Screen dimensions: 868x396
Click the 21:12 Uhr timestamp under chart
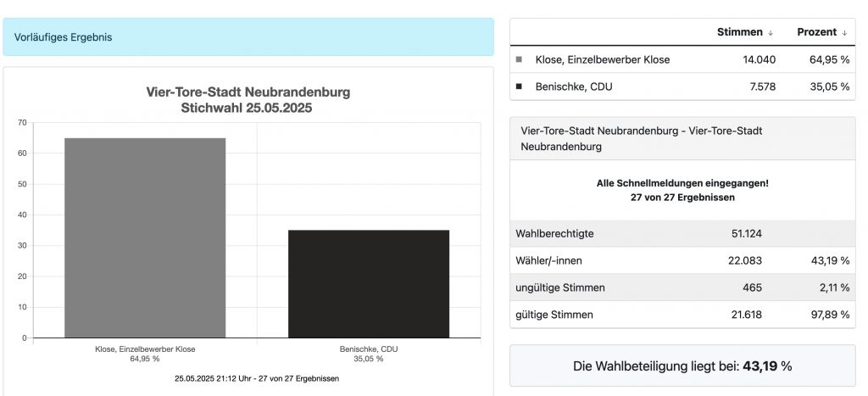[256, 378]
